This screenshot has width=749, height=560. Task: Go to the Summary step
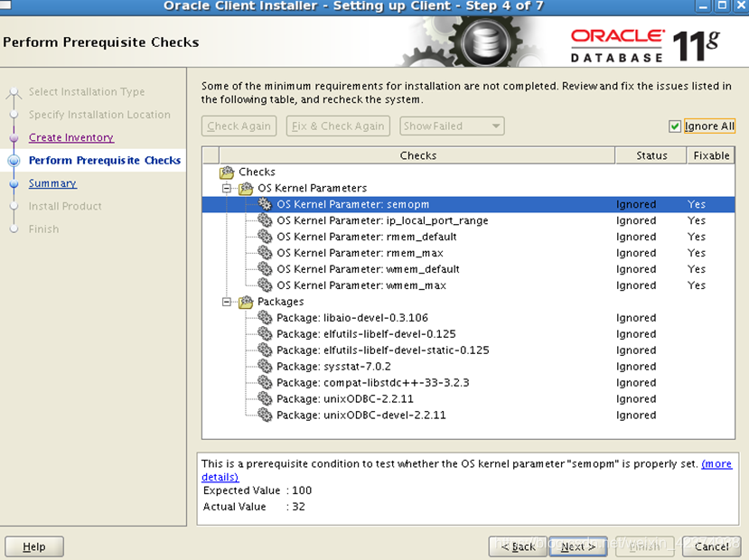coord(52,183)
